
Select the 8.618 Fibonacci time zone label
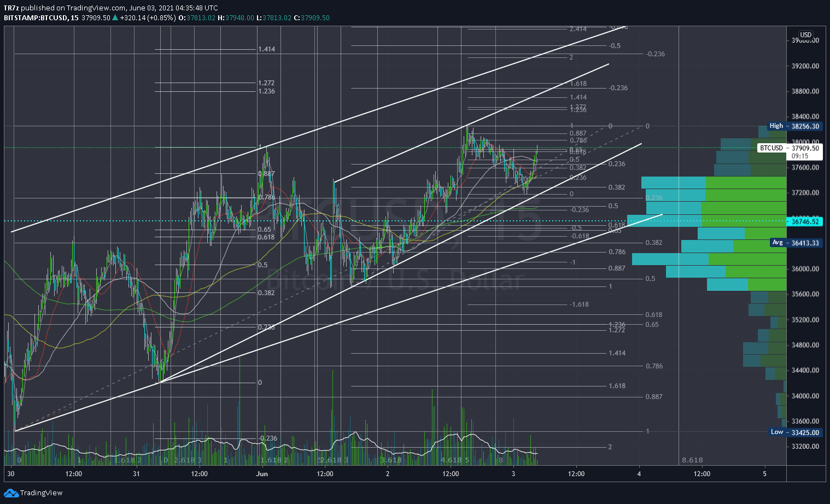692,460
